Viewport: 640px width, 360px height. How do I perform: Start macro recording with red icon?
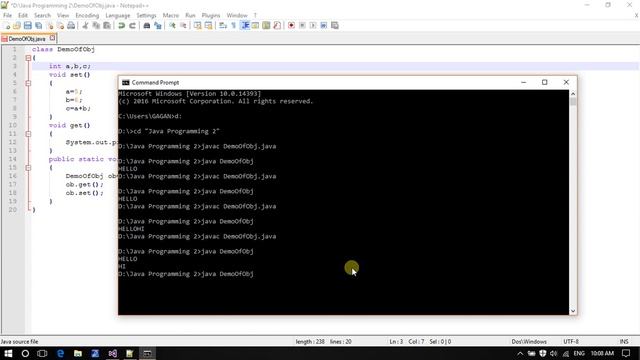pos(291,25)
